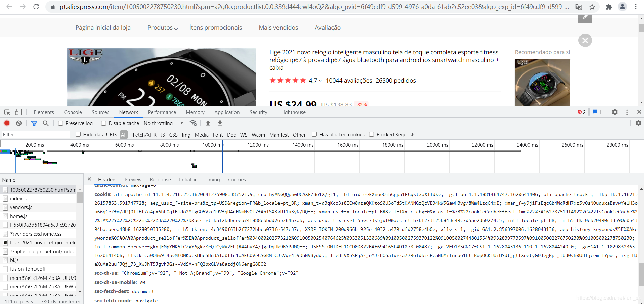Open Mais vendidos store link
The height and width of the screenshot is (304, 644).
pos(278,28)
